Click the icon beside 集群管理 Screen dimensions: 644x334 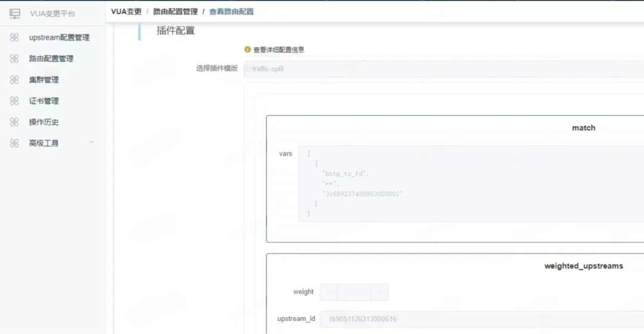point(14,80)
